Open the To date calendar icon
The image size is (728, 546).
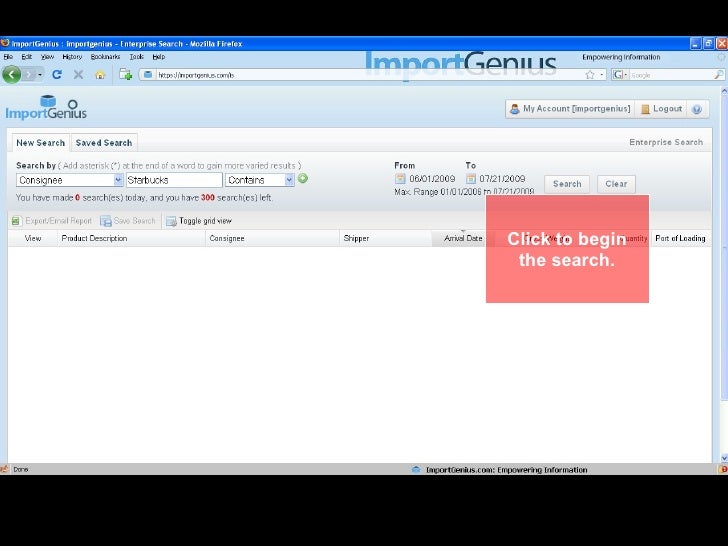[471, 179]
